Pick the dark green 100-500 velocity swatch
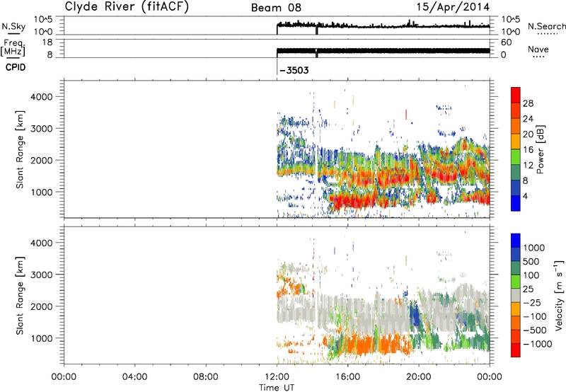Screen dimensions: 566x392 pos(516,268)
